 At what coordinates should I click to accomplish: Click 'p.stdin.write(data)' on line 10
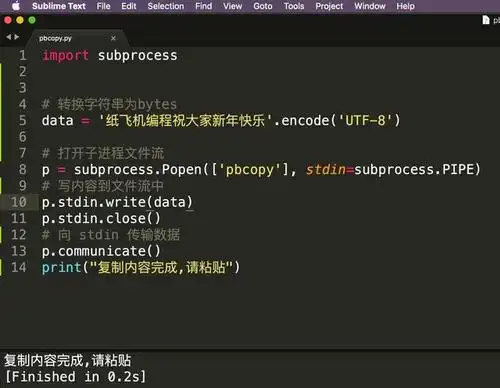click(117, 202)
